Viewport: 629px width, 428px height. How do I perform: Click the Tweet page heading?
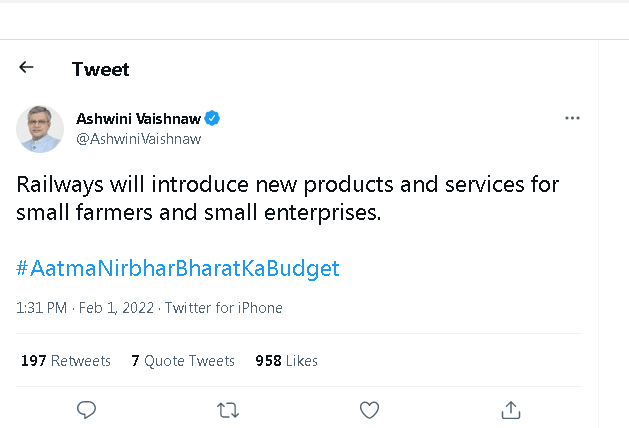[101, 69]
